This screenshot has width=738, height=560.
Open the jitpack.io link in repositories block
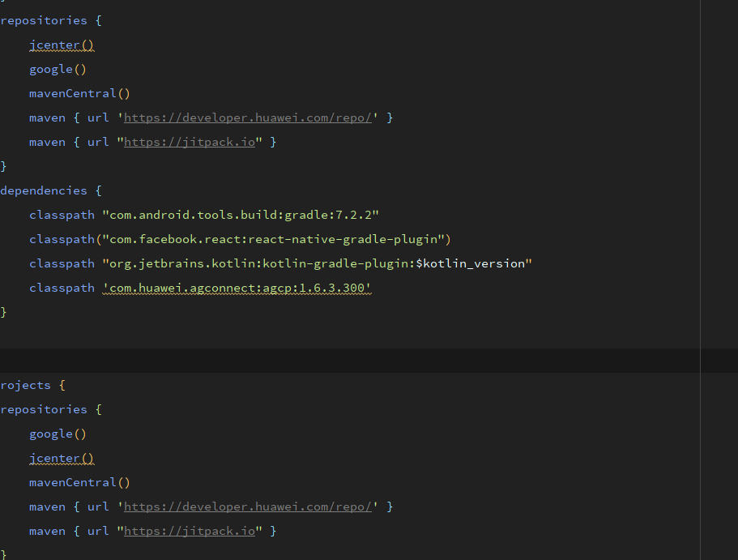pos(190,141)
